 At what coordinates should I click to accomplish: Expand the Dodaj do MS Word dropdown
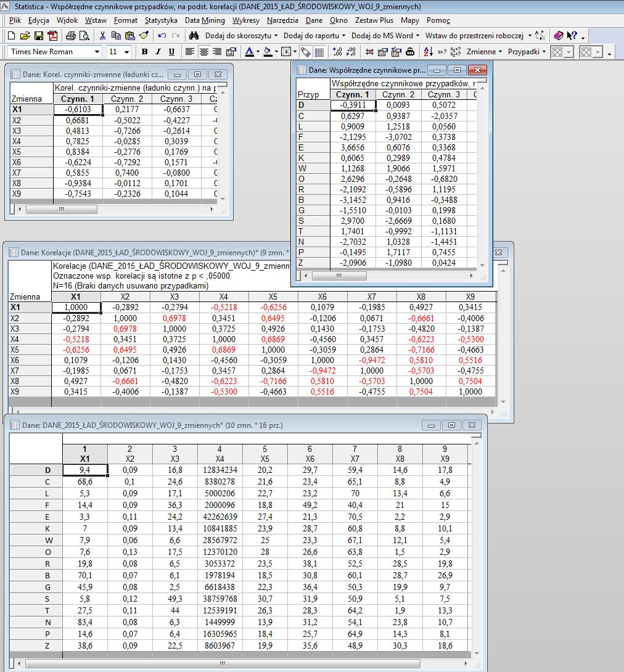(417, 36)
